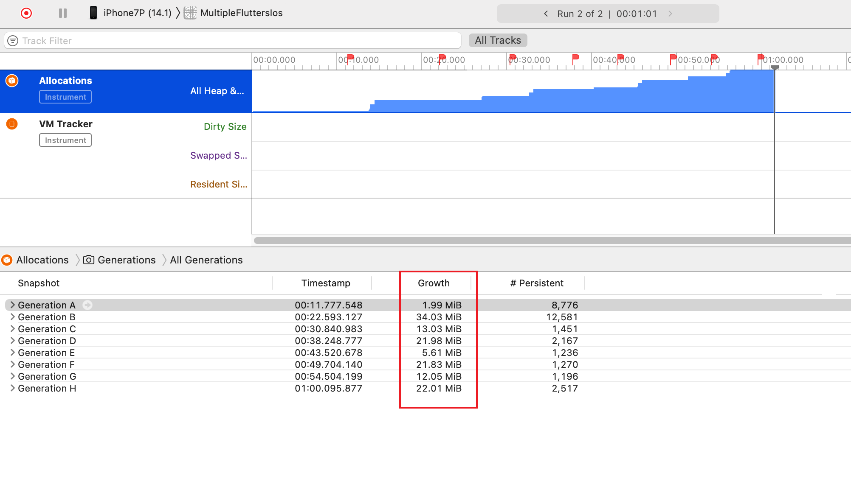The width and height of the screenshot is (851, 504).
Task: Click the timeline horizontal scrollbar
Action: 551,241
